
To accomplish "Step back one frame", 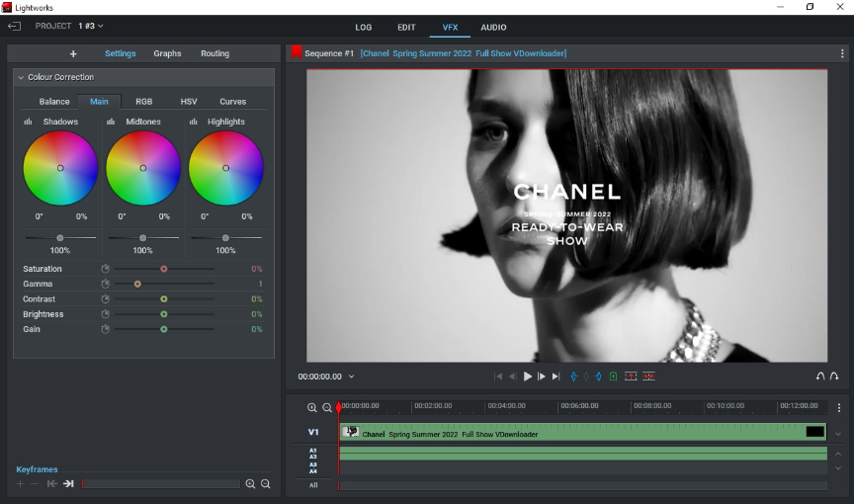I will pyautogui.click(x=513, y=377).
